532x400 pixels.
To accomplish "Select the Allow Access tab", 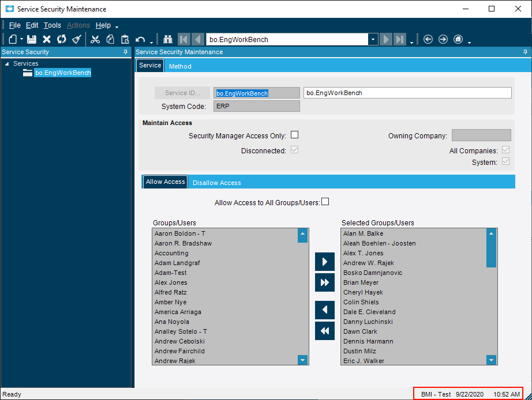I will [x=165, y=182].
